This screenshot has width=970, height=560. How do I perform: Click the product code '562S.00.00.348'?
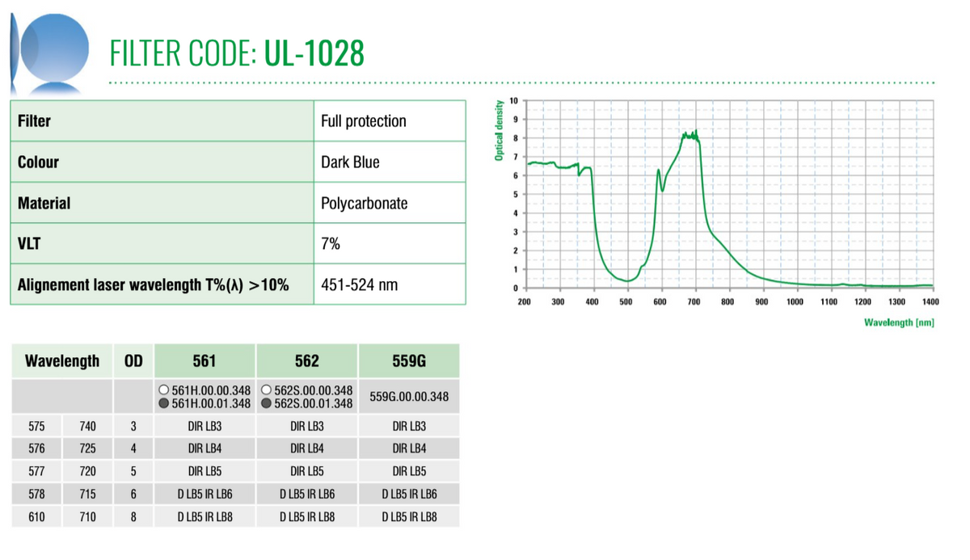313,389
